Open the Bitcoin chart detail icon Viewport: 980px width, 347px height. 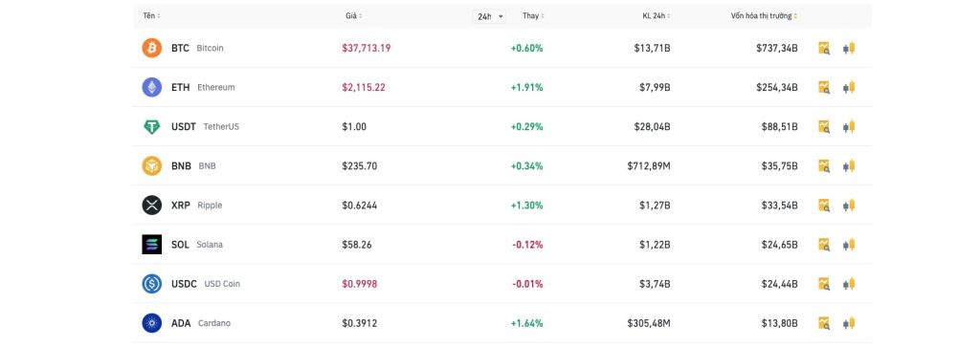coord(824,48)
